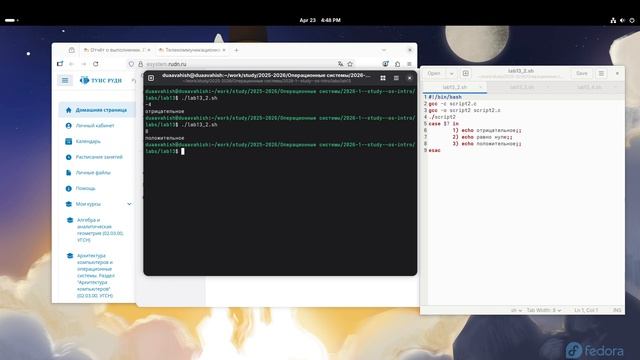
Task: Open 'Личный кабинет' in sidebar
Action: coord(95,126)
